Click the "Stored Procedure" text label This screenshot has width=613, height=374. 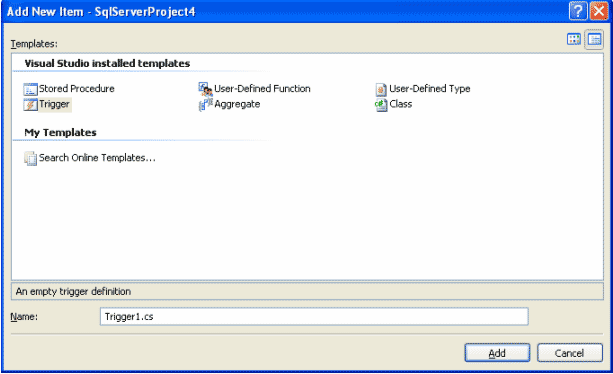coord(77,89)
